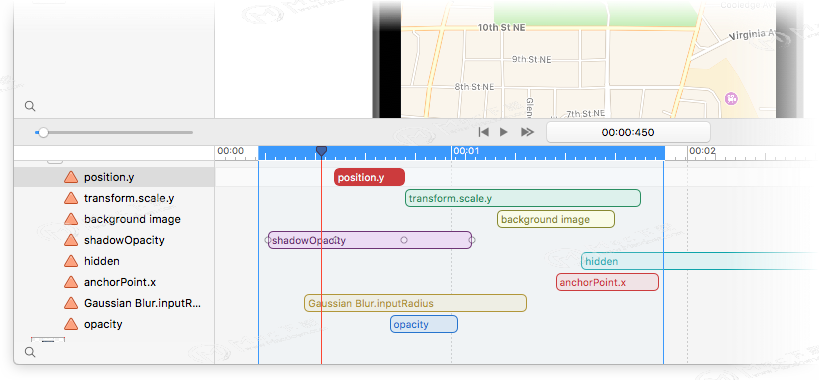Select the transform.scale.y row
This screenshot has width=819, height=380.
114,198
